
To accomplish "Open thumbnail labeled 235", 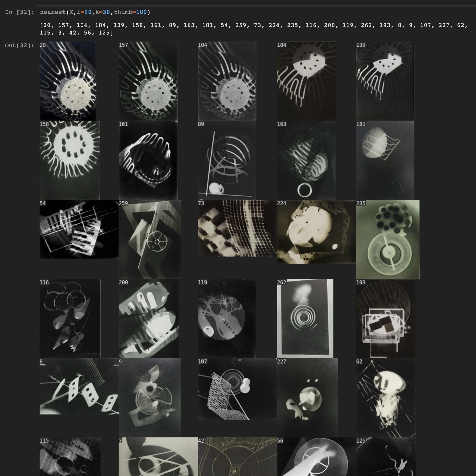I will point(388,239).
